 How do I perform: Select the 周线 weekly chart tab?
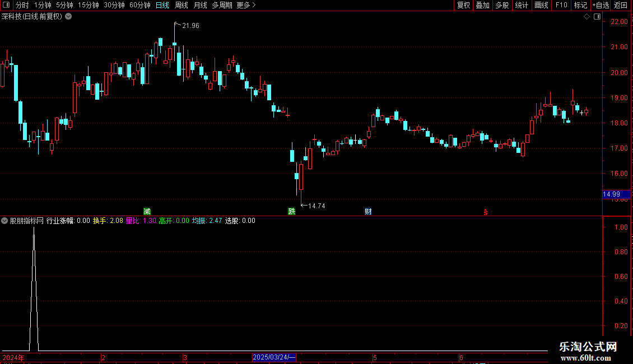[181, 5]
